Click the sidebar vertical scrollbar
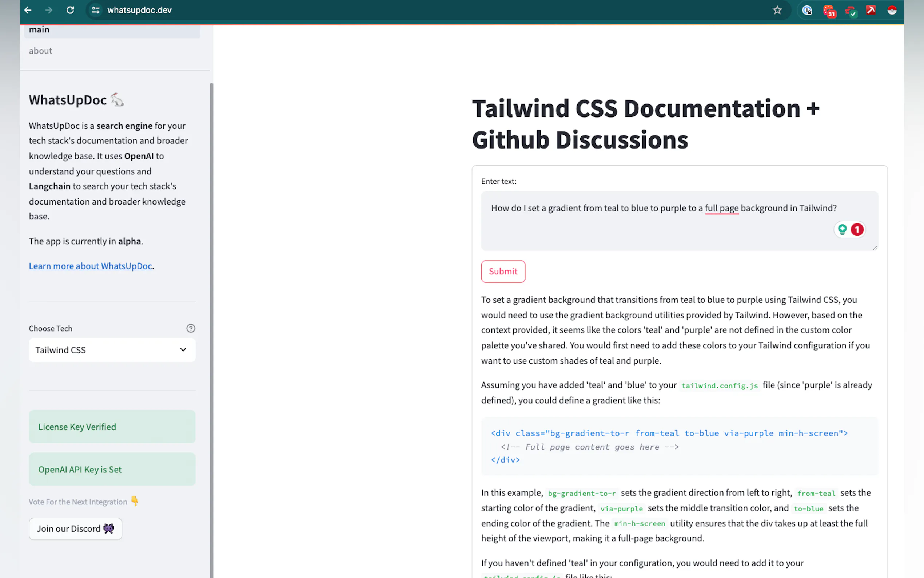 click(x=211, y=306)
